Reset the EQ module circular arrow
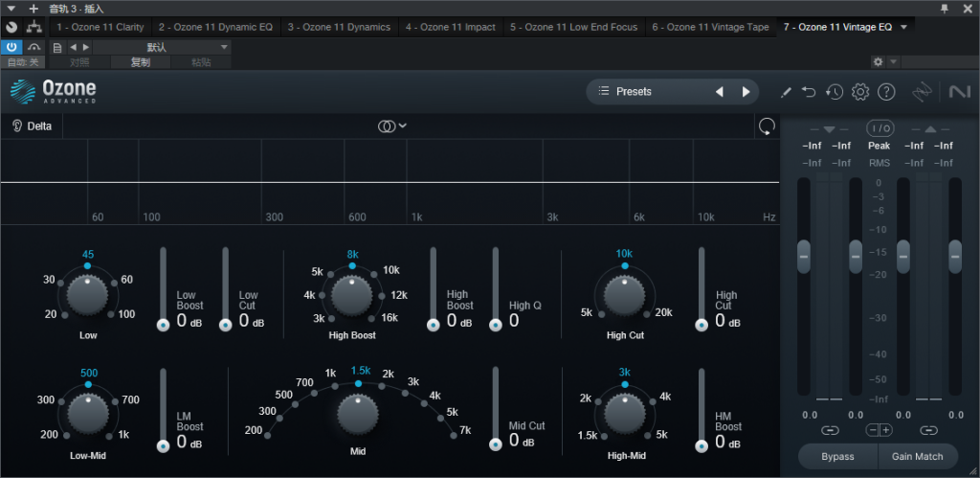 767,126
